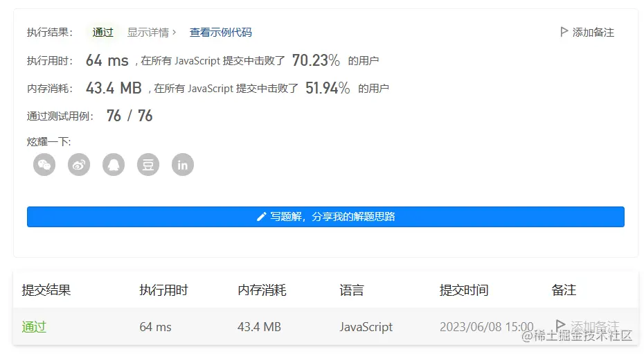This screenshot has width=644, height=354.
Task: Click the 内存消耗 column header
Action: click(x=262, y=290)
